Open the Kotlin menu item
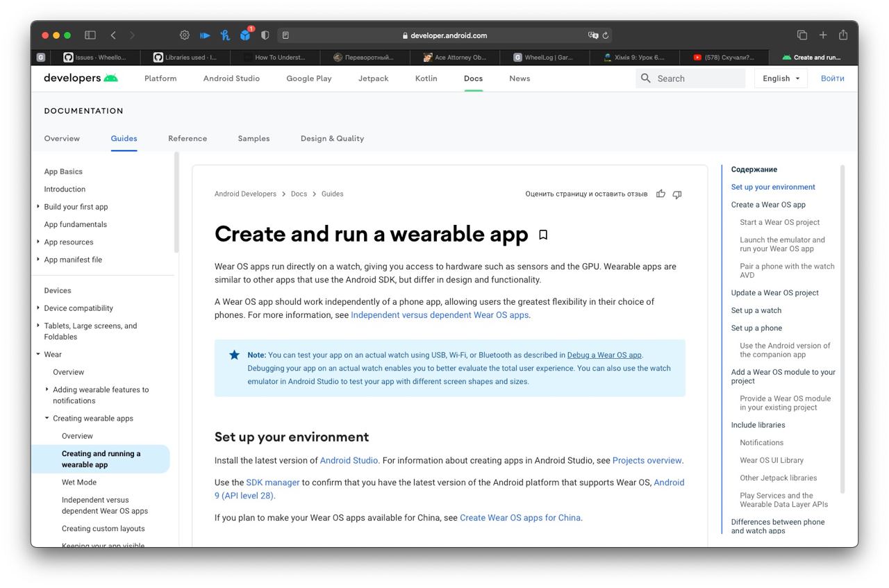This screenshot has width=889, height=588. [x=426, y=78]
